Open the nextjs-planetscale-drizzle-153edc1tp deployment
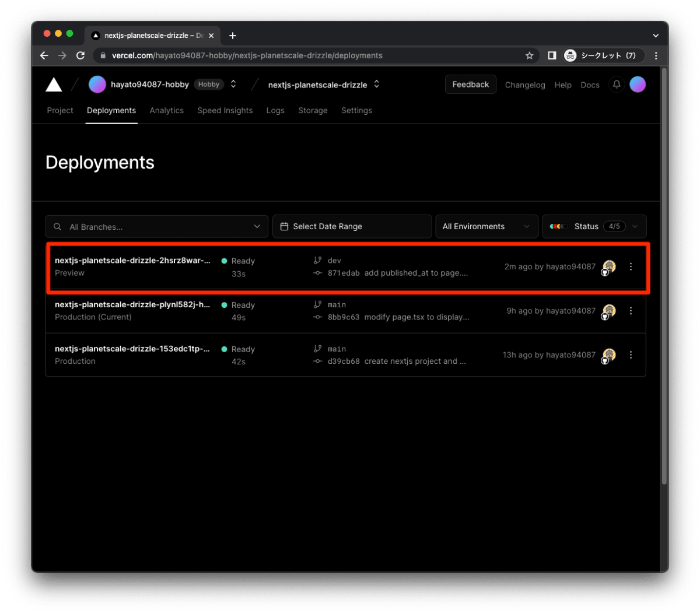 coord(132,349)
